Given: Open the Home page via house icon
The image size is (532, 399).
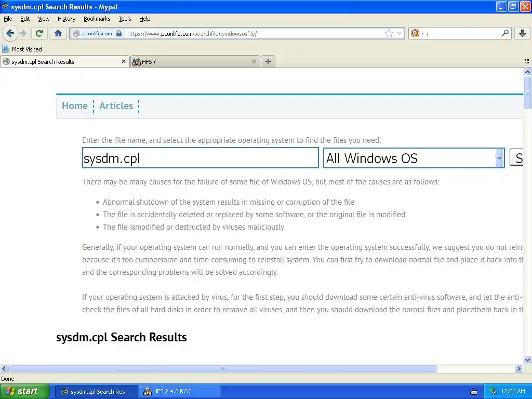Looking at the screenshot, I should [x=58, y=33].
